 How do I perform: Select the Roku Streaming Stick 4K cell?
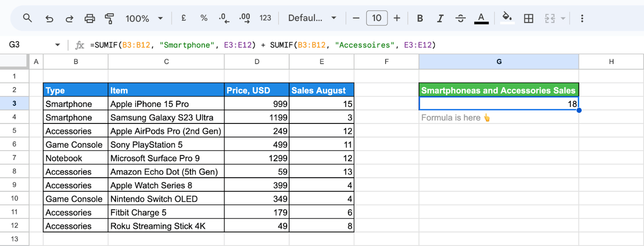(166, 226)
